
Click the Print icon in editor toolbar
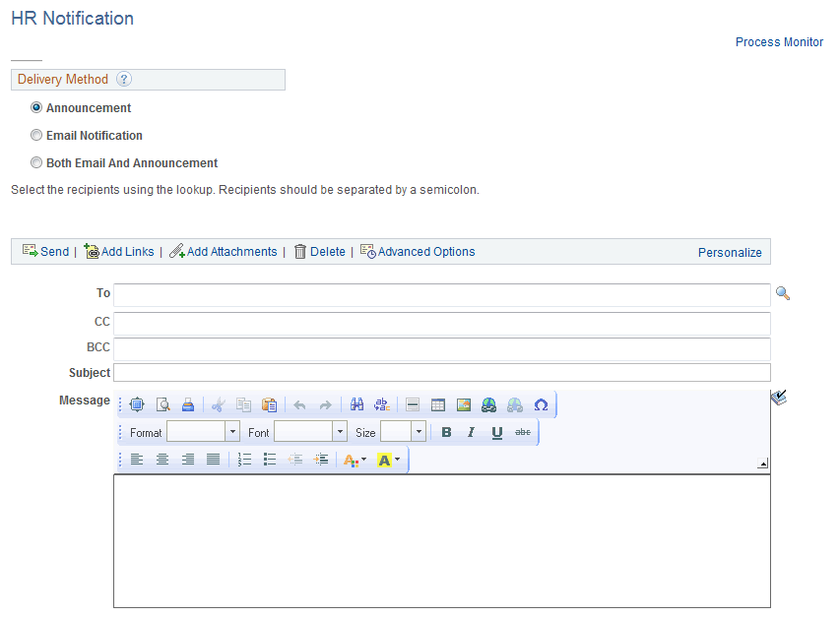pyautogui.click(x=188, y=404)
